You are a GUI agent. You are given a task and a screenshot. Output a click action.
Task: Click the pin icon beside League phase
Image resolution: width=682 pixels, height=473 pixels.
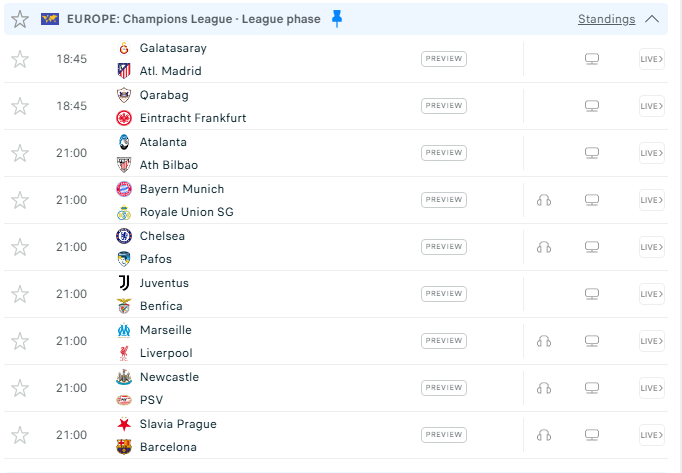click(x=337, y=19)
